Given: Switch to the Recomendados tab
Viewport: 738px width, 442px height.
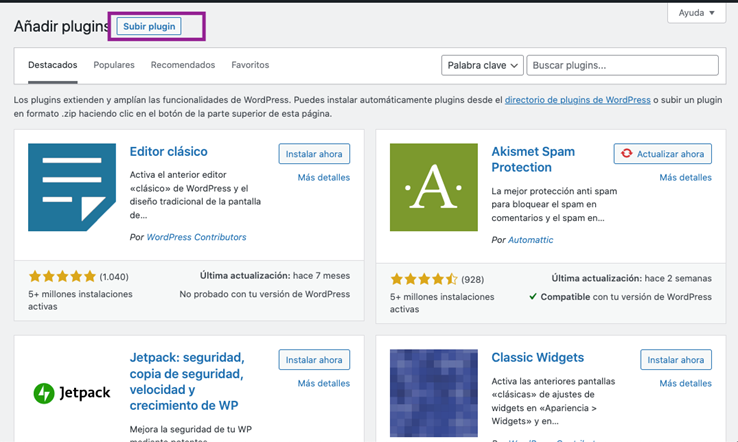Looking at the screenshot, I should coord(183,65).
